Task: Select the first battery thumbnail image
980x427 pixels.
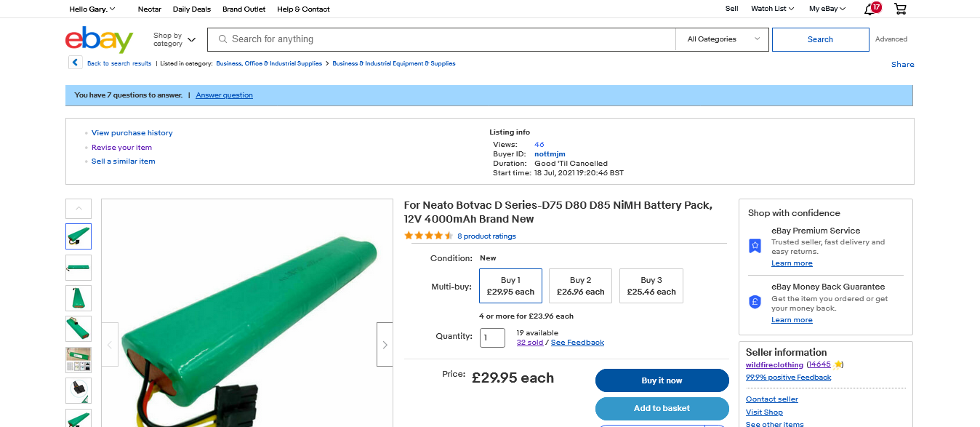Action: (x=79, y=236)
